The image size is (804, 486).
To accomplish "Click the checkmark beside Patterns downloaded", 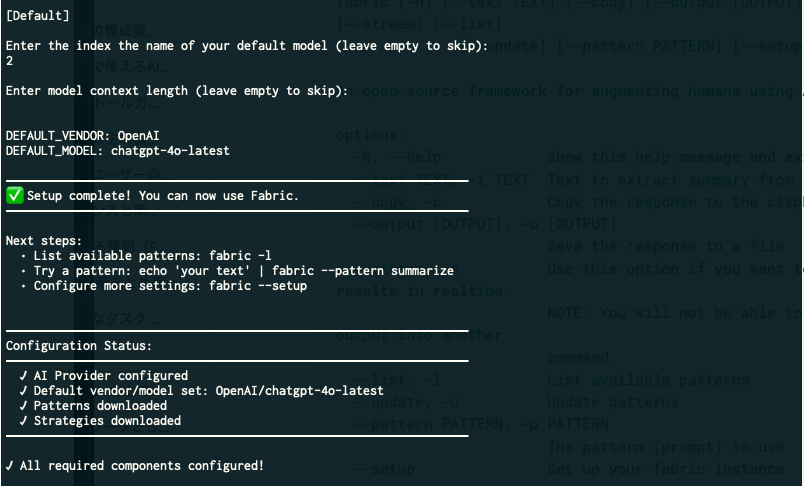I will tap(22, 406).
